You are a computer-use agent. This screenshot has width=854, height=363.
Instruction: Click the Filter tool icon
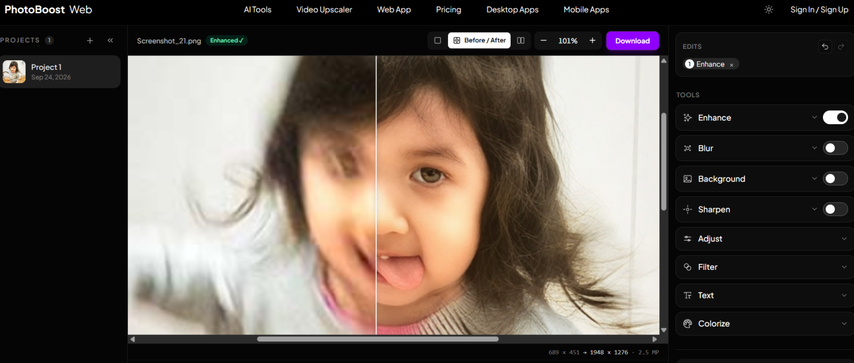(x=688, y=267)
